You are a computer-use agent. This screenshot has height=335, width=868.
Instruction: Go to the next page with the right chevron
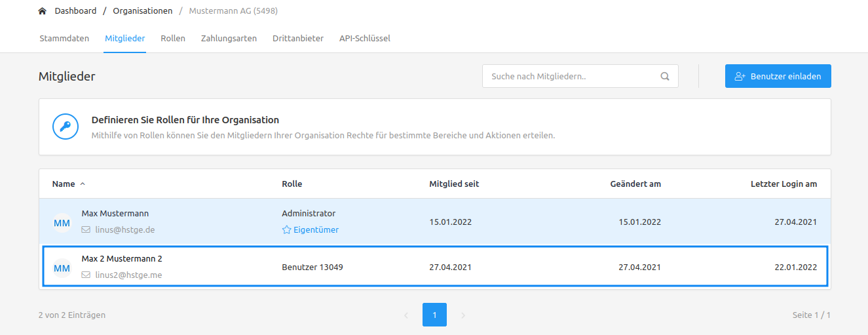(463, 315)
